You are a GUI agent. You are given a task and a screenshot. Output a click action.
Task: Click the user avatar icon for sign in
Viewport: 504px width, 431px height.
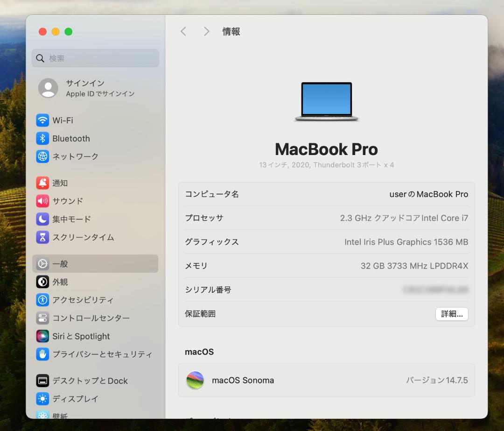(48, 88)
